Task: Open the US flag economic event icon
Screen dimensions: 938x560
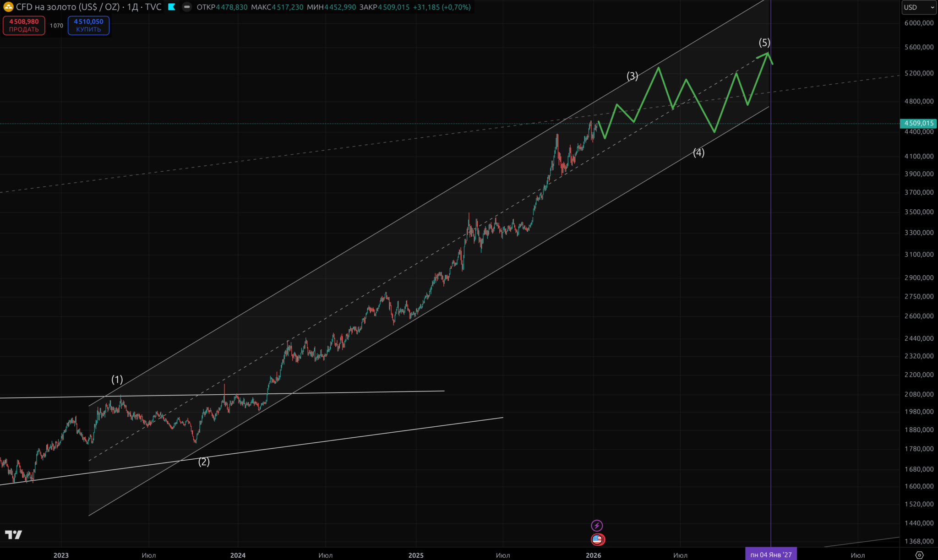Action: point(597,539)
